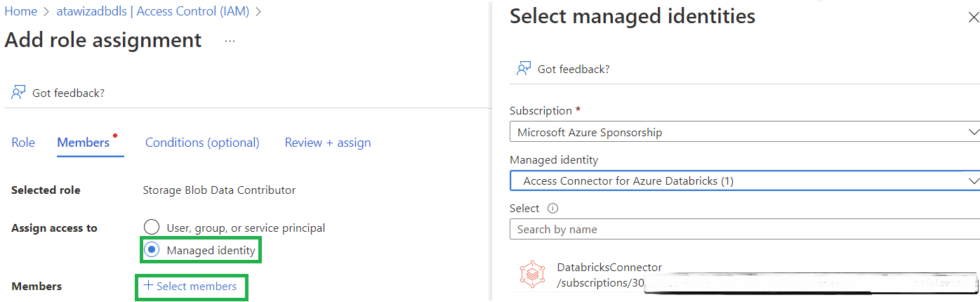Viewport: 980px width, 302px height.
Task: Switch to Conditions (optional) tab
Action: 202,143
